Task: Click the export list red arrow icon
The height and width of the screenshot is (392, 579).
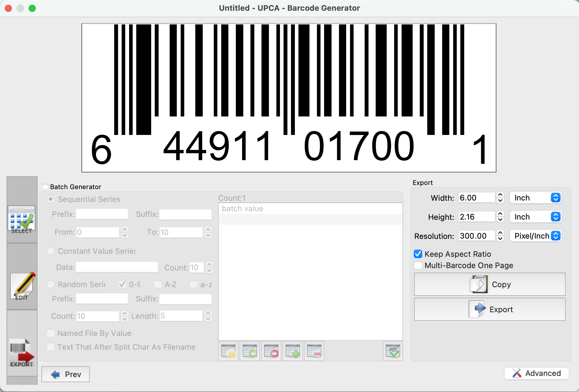Action: (271, 351)
